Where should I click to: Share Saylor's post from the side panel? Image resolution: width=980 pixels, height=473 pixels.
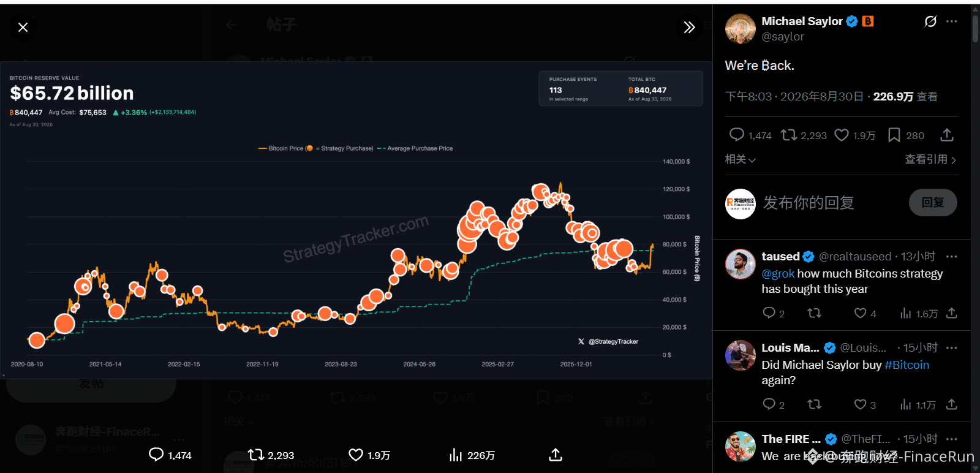(x=947, y=135)
